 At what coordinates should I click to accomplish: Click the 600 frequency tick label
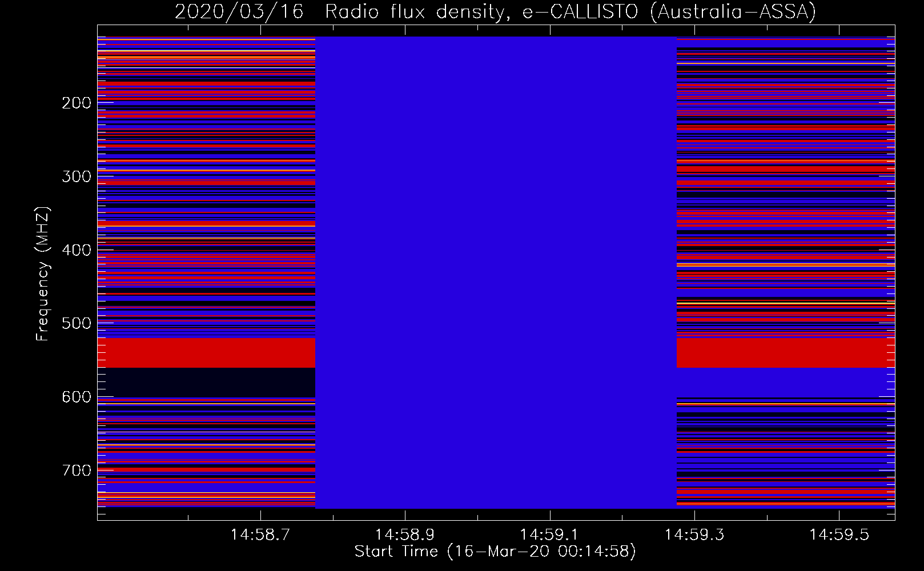[x=77, y=397]
